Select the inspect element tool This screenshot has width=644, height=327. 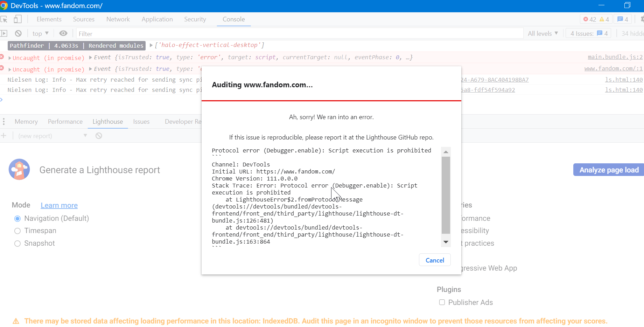[5, 19]
